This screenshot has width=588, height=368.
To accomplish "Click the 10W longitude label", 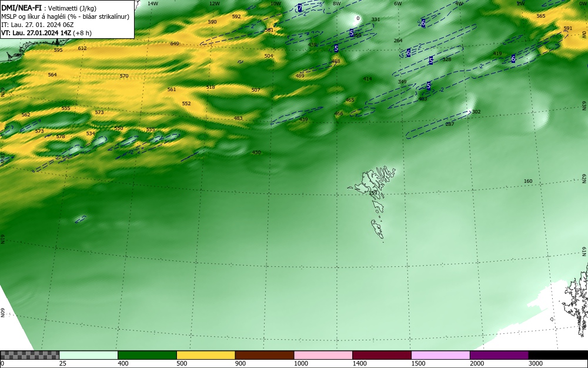I will point(276,4).
